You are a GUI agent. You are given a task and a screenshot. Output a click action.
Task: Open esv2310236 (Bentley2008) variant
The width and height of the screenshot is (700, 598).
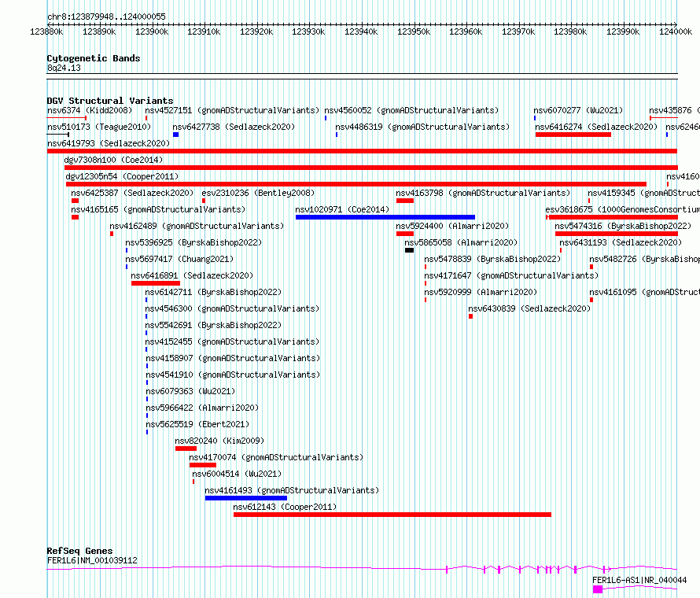pos(258,193)
